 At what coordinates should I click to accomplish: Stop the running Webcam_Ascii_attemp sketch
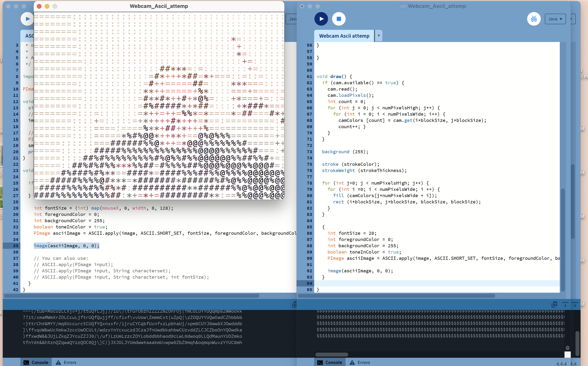(x=338, y=19)
